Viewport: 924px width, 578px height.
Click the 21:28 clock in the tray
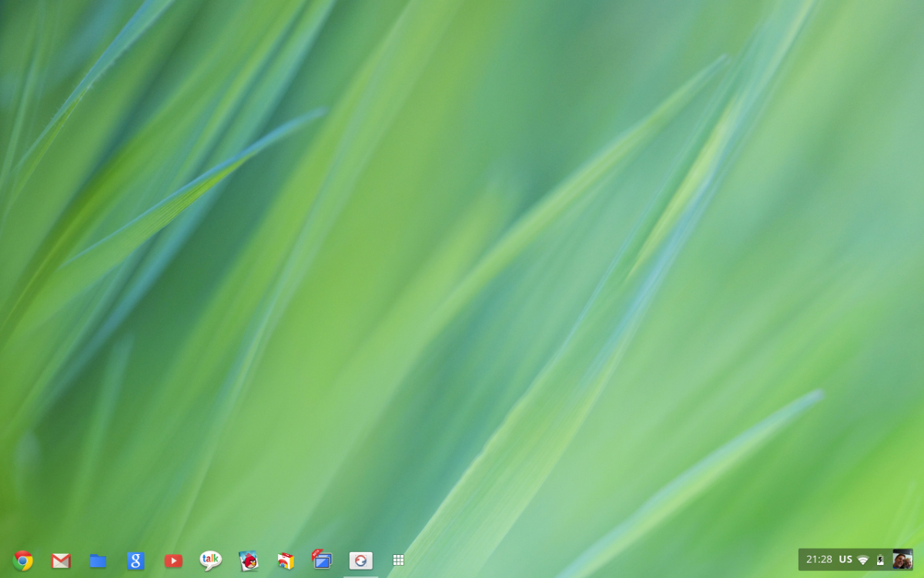(x=819, y=560)
